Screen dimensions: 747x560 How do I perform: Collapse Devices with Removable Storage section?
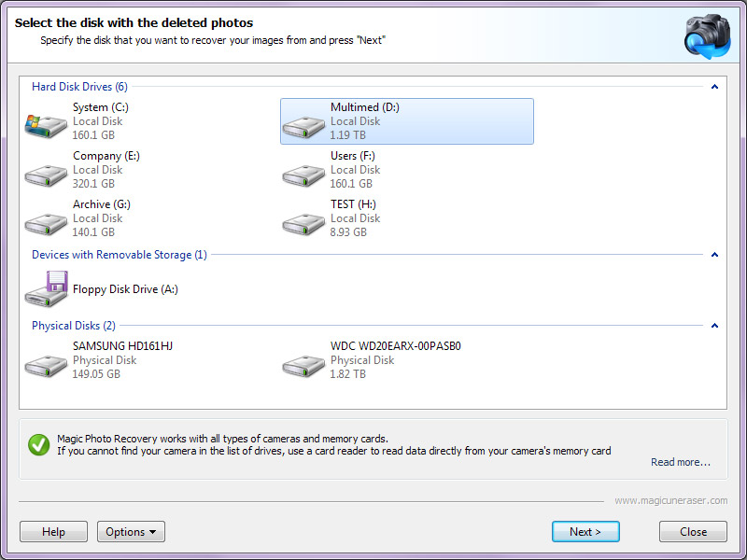coord(714,255)
